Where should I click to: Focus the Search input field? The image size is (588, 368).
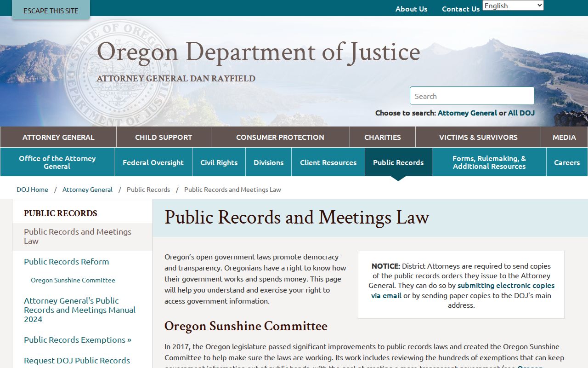click(472, 96)
